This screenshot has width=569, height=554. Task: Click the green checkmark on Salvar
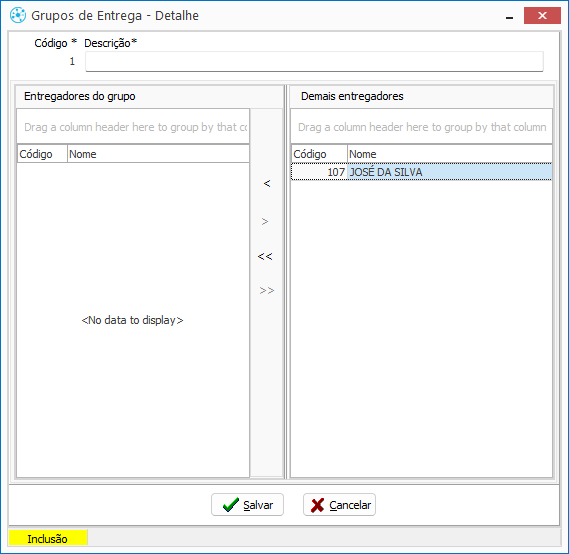tap(231, 505)
